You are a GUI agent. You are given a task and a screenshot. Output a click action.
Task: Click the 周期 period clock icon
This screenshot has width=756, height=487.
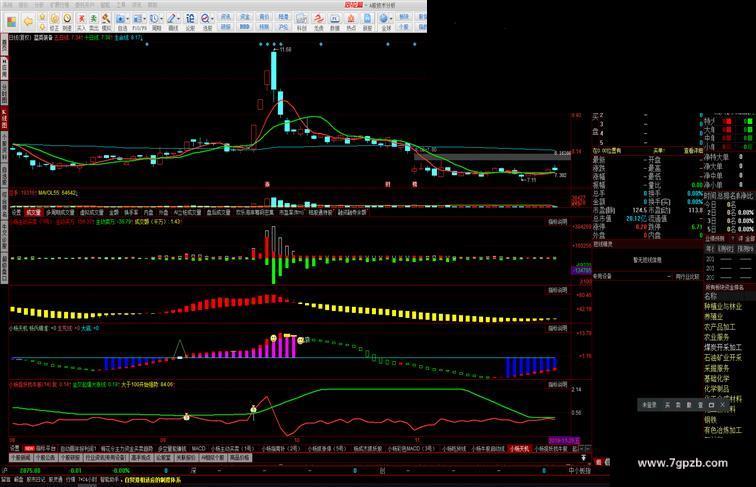155,22
